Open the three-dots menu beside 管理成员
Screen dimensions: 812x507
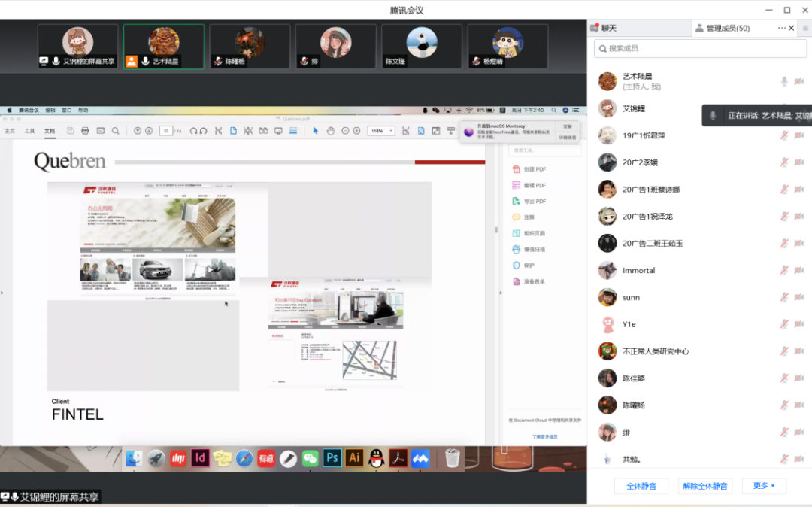[x=781, y=28]
